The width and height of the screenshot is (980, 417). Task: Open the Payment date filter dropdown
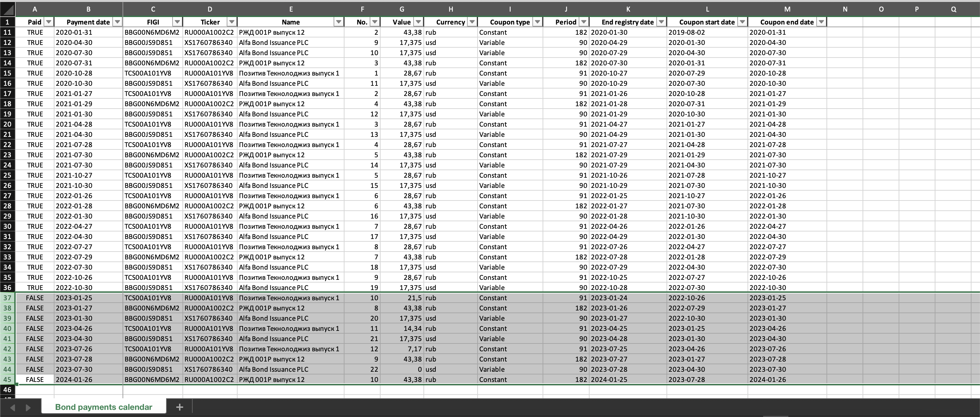[x=117, y=22]
